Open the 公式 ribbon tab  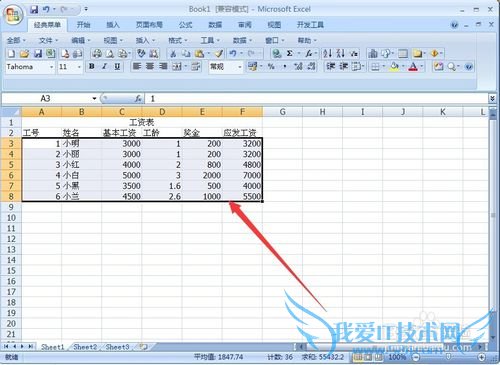click(185, 25)
